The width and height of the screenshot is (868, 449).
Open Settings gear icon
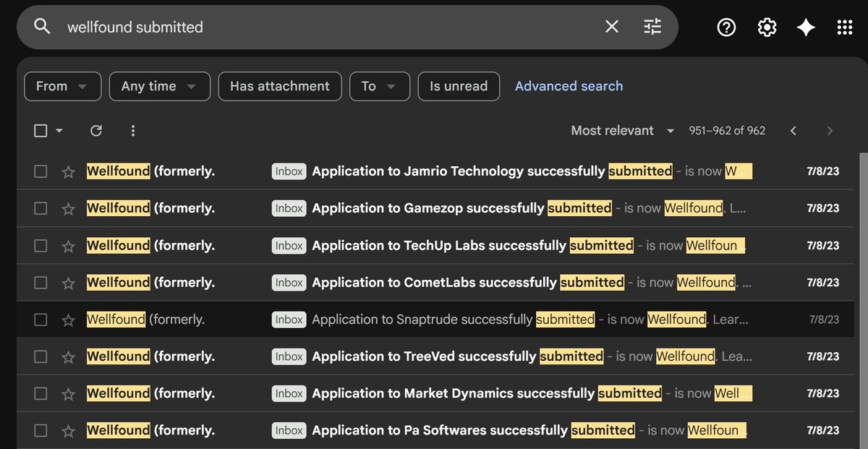[x=767, y=27]
